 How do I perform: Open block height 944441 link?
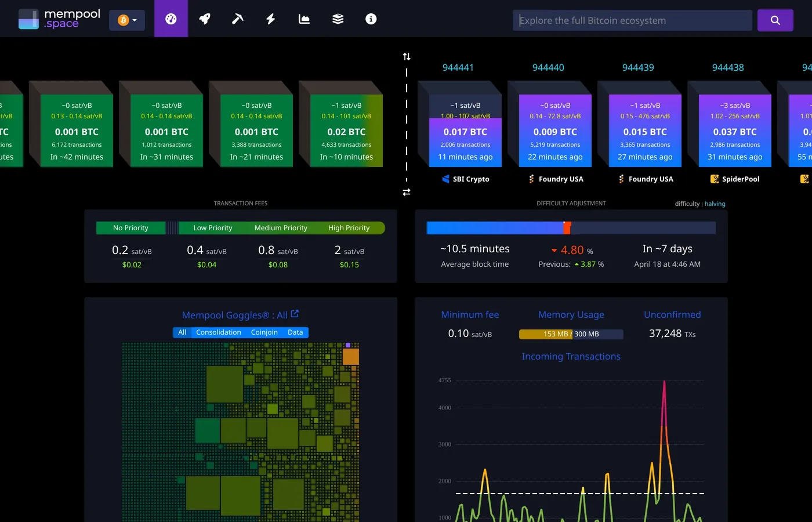pos(458,67)
